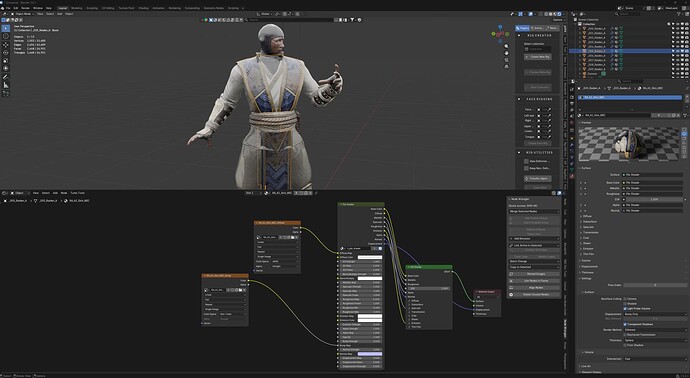Toggle camera view icon in the viewport
Viewport: 690px width, 378px height.
[x=506, y=60]
